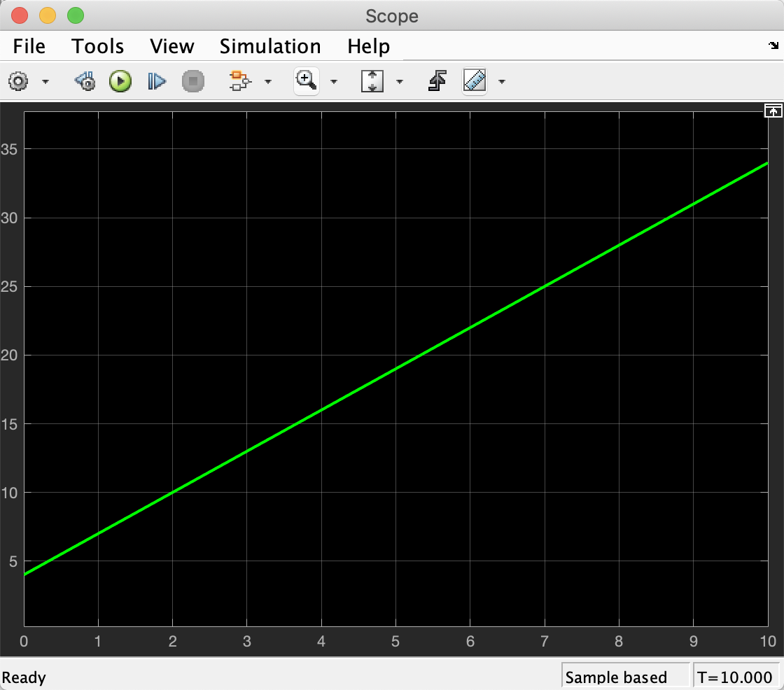
Task: Expand the axes scaling options arrow
Action: [x=400, y=81]
